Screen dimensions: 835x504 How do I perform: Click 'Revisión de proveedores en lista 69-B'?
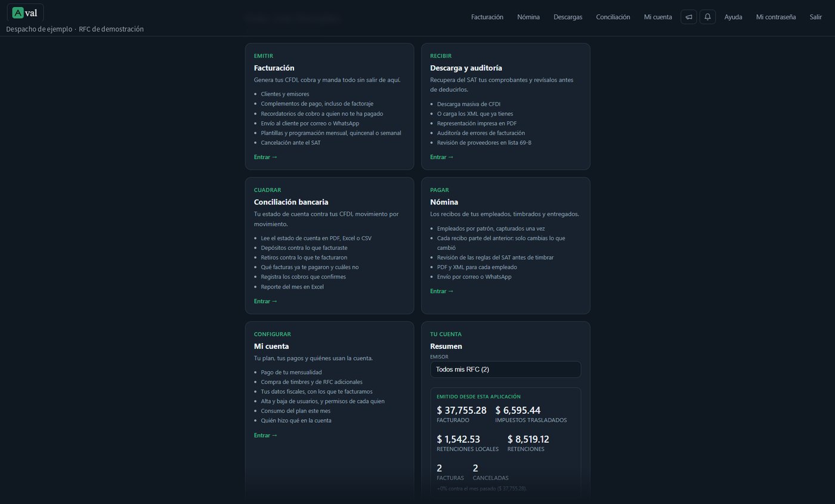(x=484, y=143)
